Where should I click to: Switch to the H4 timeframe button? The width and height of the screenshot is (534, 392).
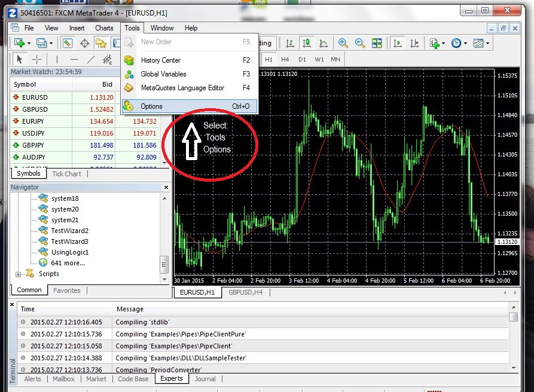pyautogui.click(x=285, y=60)
